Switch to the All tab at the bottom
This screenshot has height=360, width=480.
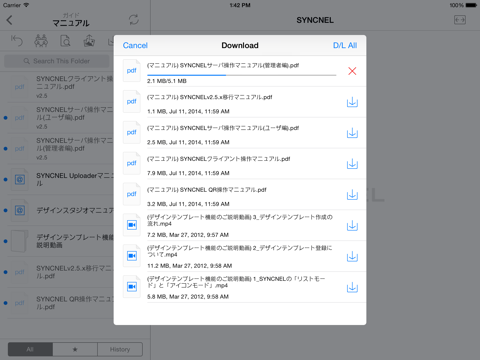[30, 349]
